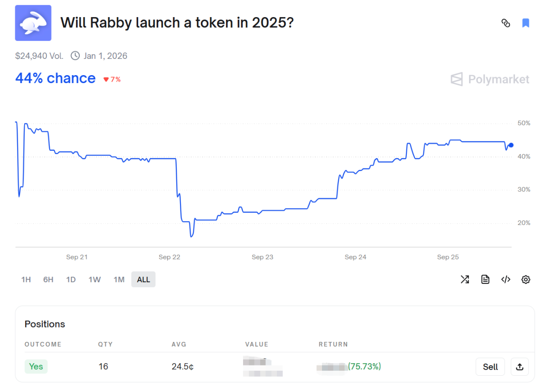Click the Yes outcome badge
540x392 pixels.
point(36,366)
